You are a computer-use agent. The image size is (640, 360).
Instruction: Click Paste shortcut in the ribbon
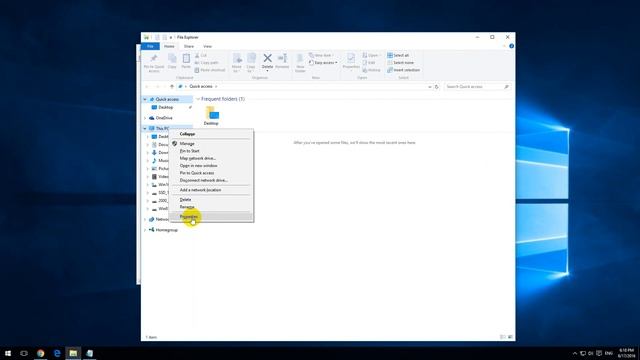[210, 70]
